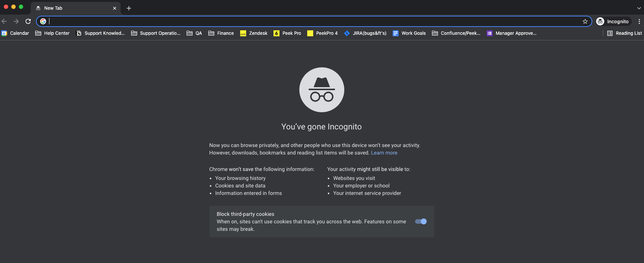Screen dimensions: 644x263
Task: Focus the address bar input field
Action: click(x=314, y=21)
